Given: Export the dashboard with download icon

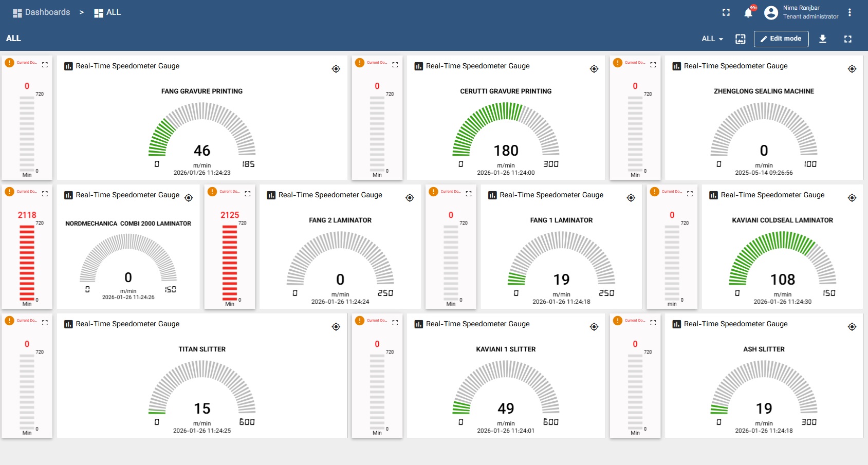Looking at the screenshot, I should (x=822, y=39).
